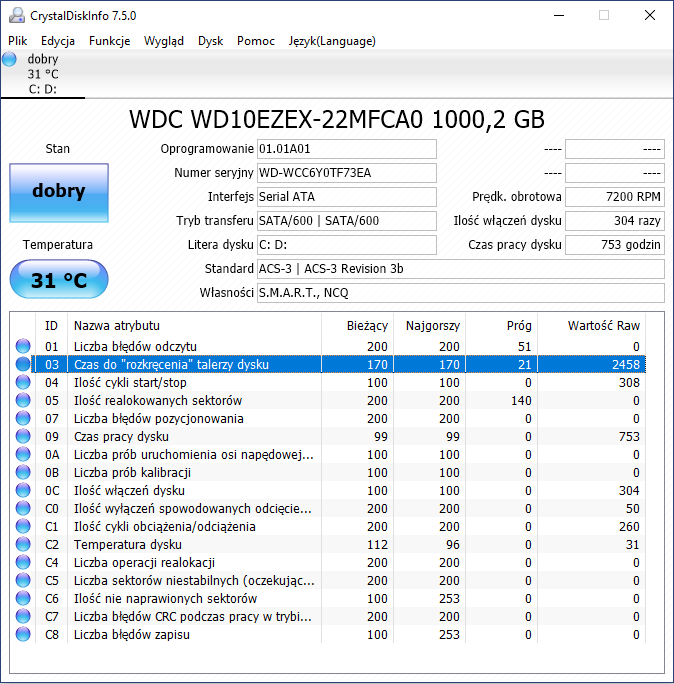Open the Język(Language) menu
The height and width of the screenshot is (684, 674).
pyautogui.click(x=332, y=41)
